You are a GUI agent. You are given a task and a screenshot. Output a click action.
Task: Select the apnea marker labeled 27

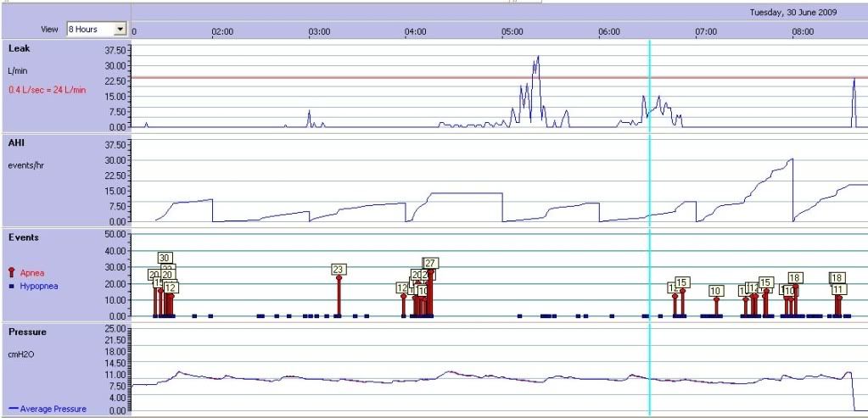coord(431,263)
